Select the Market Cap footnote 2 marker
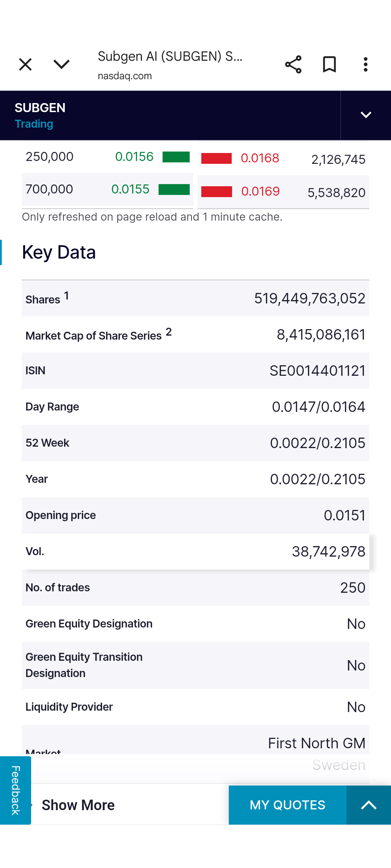Viewport: 391px width, 868px height. (169, 332)
